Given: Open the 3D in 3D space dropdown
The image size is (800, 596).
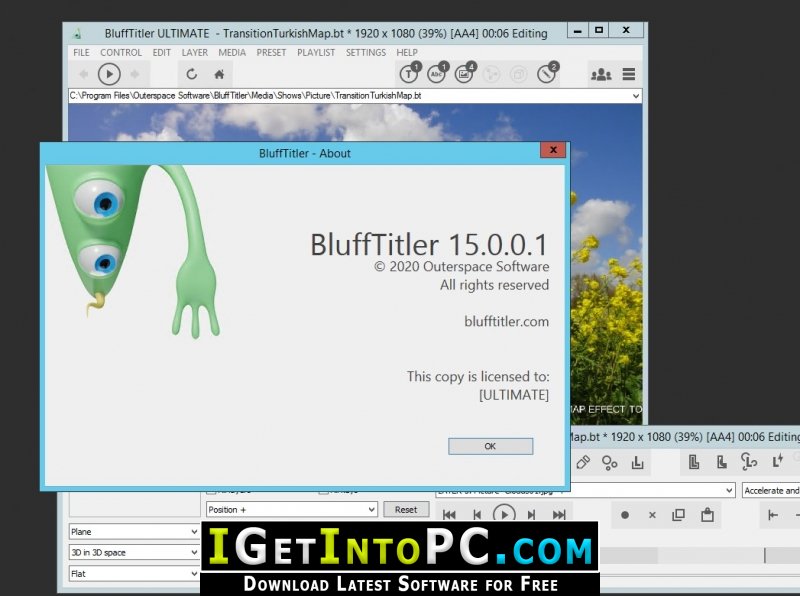Looking at the screenshot, I should 134,552.
